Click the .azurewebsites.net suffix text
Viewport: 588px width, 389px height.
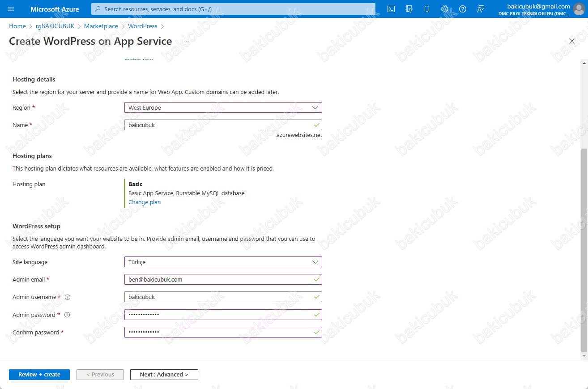point(299,135)
